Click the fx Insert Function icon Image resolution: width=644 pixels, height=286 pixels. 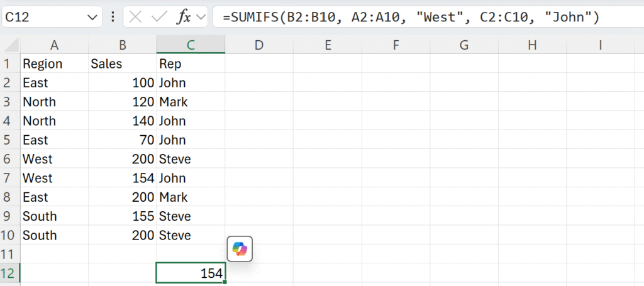(x=184, y=17)
